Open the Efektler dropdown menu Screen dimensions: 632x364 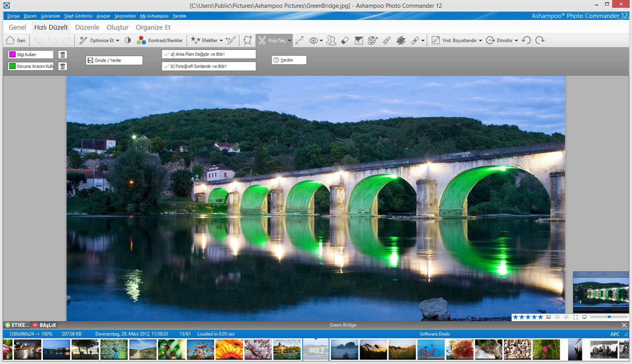click(221, 41)
